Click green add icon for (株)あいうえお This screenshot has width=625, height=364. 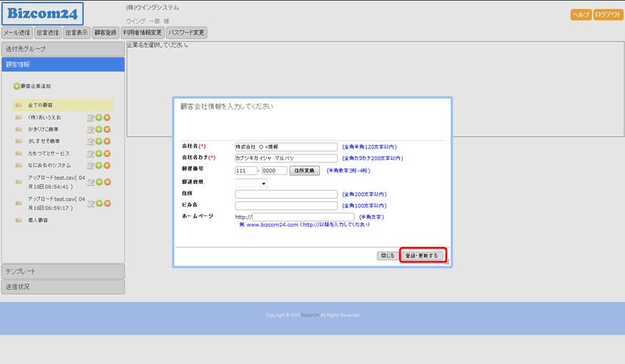click(99, 118)
